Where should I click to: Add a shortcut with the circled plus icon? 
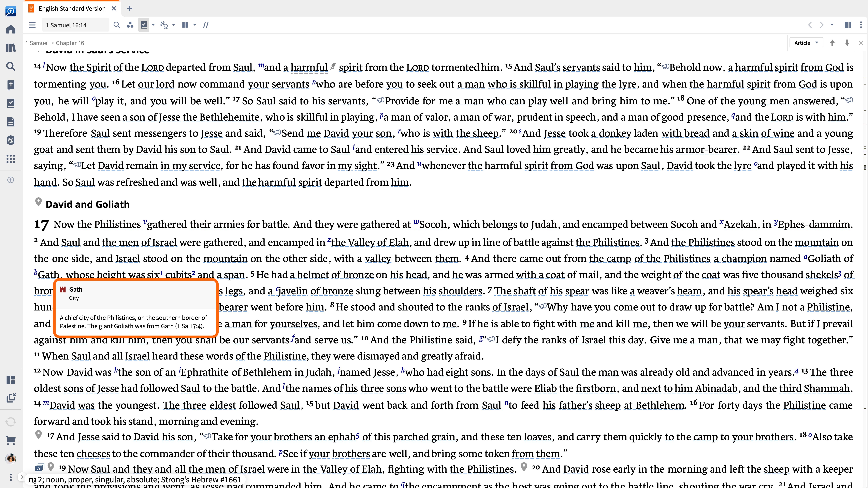click(11, 180)
